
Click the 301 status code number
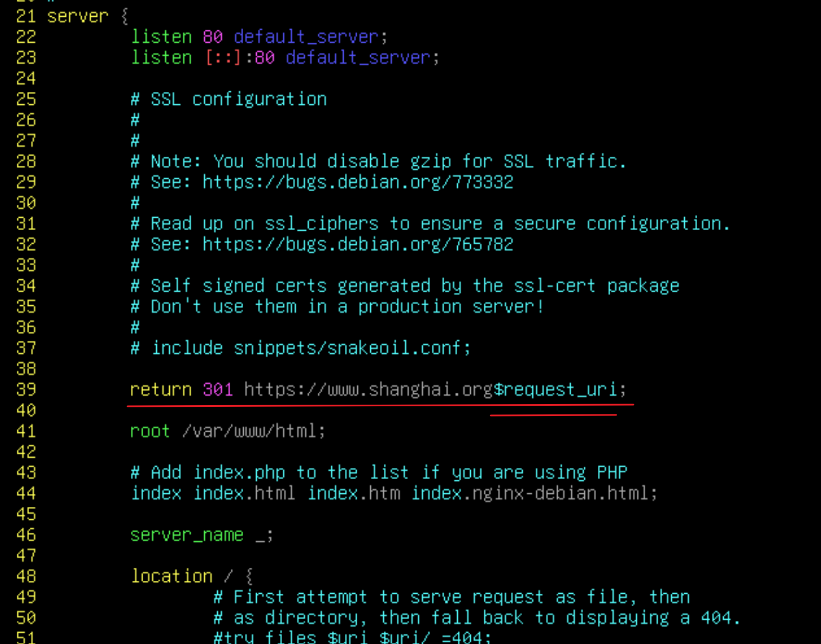pyautogui.click(x=218, y=390)
